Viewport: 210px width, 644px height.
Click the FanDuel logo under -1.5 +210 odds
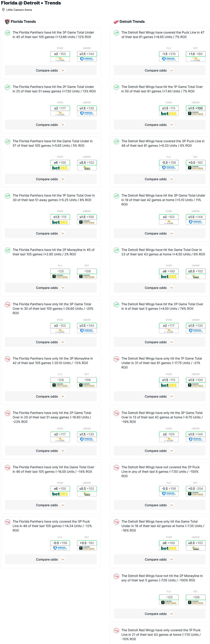[x=169, y=59]
